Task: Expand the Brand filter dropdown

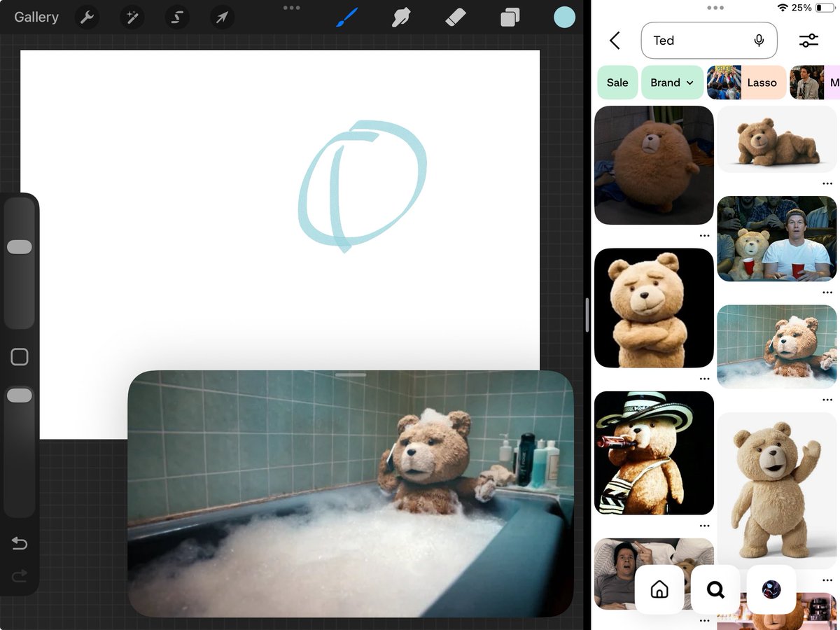Action: [x=672, y=83]
